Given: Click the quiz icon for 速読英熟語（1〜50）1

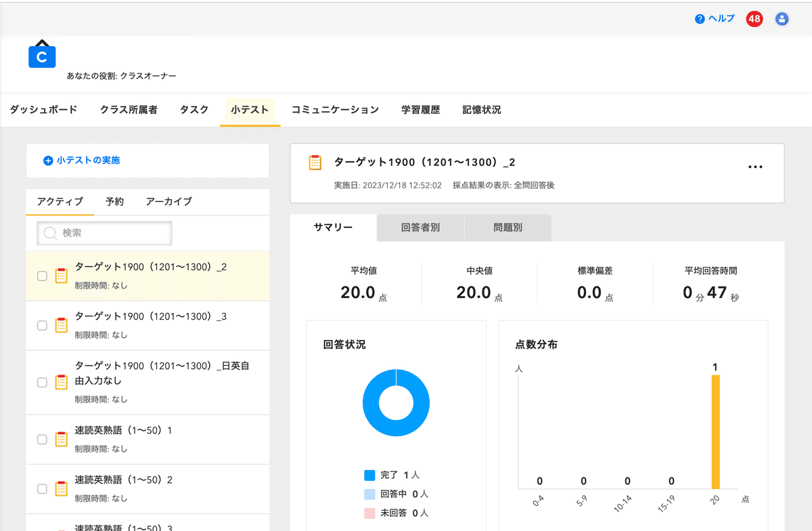Looking at the screenshot, I should (62, 439).
